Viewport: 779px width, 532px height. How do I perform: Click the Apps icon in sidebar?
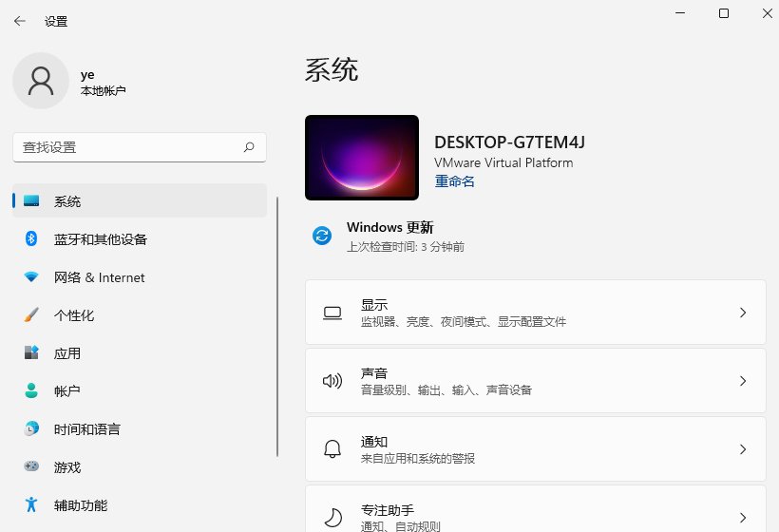pos(31,353)
